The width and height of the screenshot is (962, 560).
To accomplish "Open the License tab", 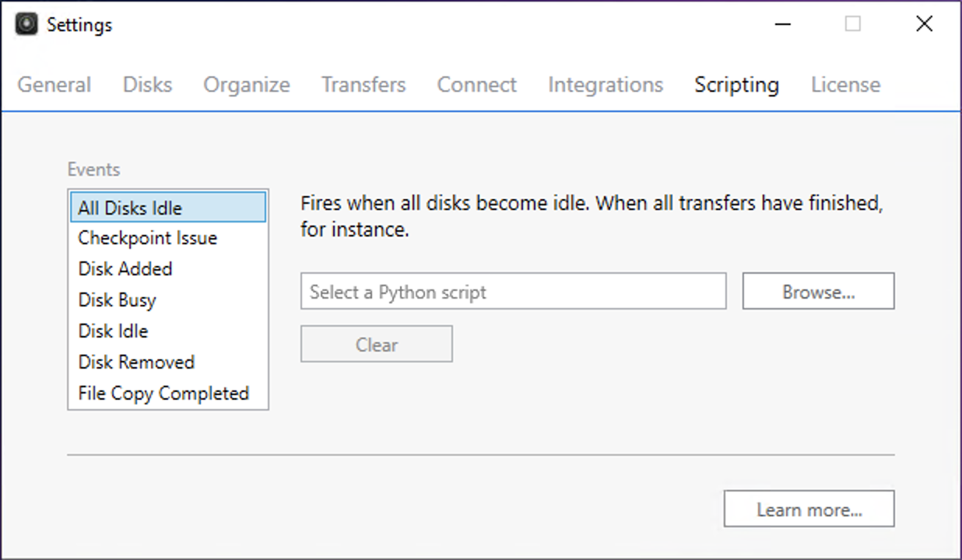I will pos(845,85).
